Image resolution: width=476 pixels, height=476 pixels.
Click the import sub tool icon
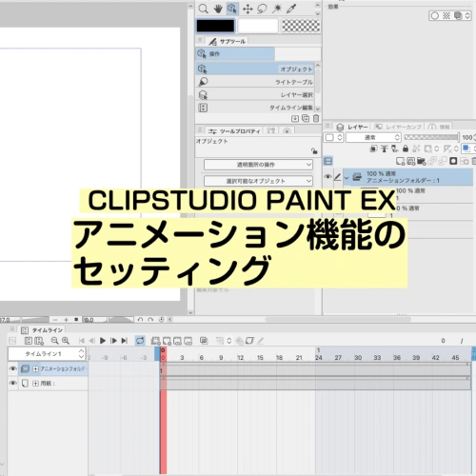pos(295,119)
